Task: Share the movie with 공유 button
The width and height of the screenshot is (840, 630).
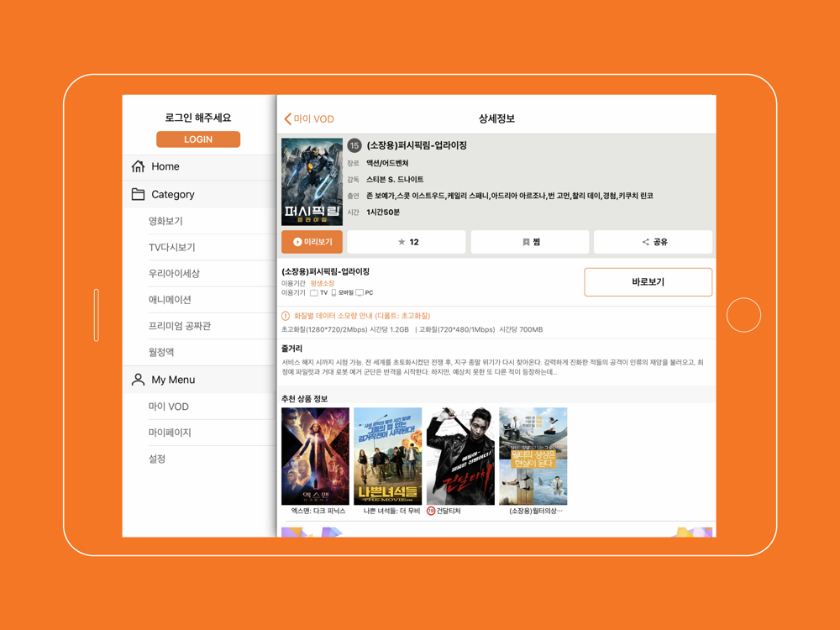Action: [x=653, y=242]
